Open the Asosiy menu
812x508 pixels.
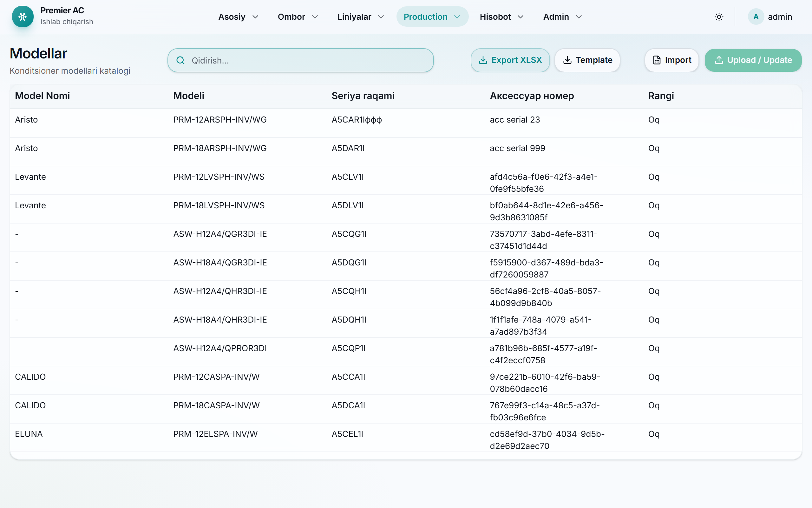tap(239, 17)
